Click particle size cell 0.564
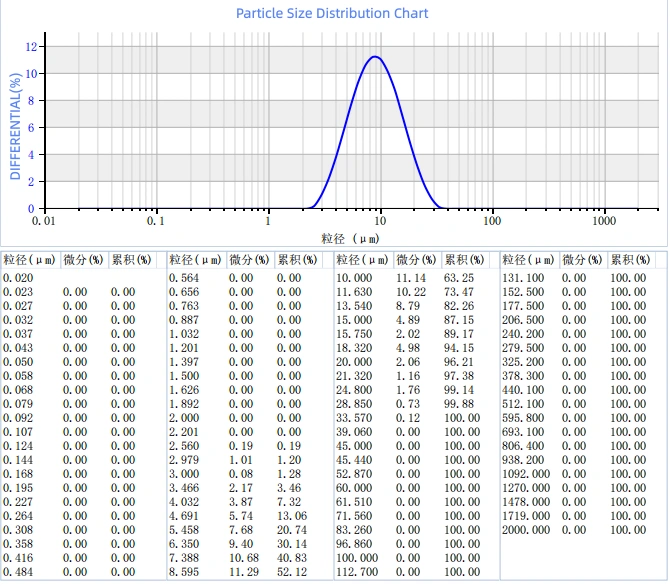The image size is (670, 586). [x=184, y=278]
